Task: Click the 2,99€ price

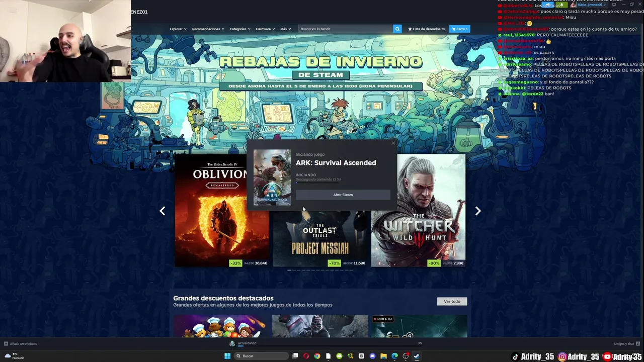Action: (458, 263)
